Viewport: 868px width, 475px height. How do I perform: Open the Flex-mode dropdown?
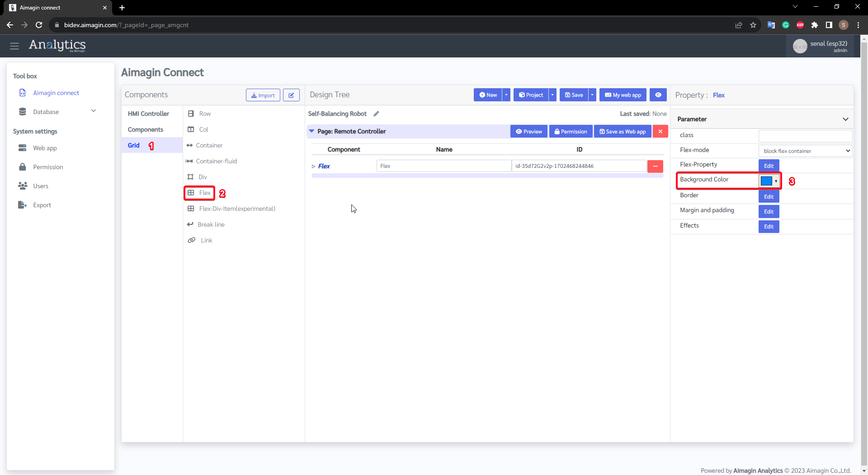coord(805,151)
